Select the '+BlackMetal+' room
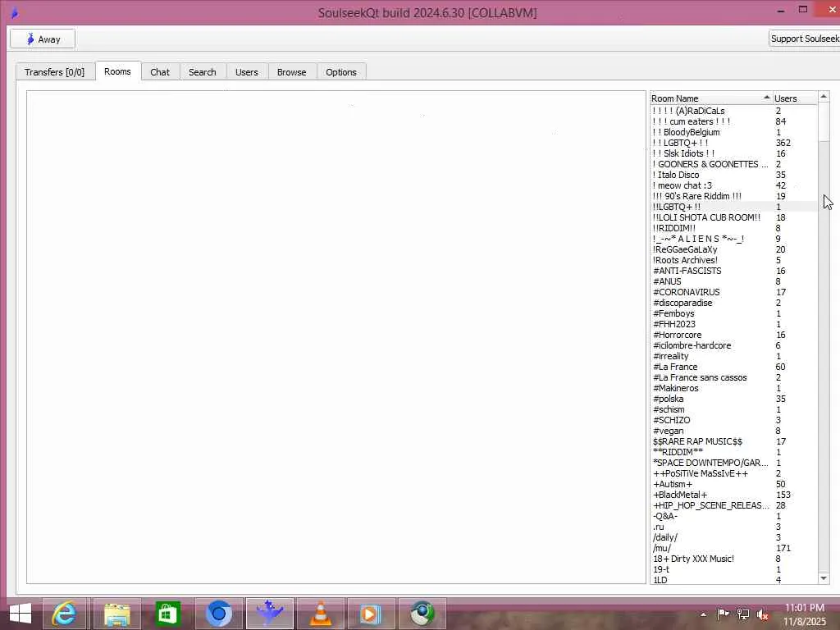 733,495
